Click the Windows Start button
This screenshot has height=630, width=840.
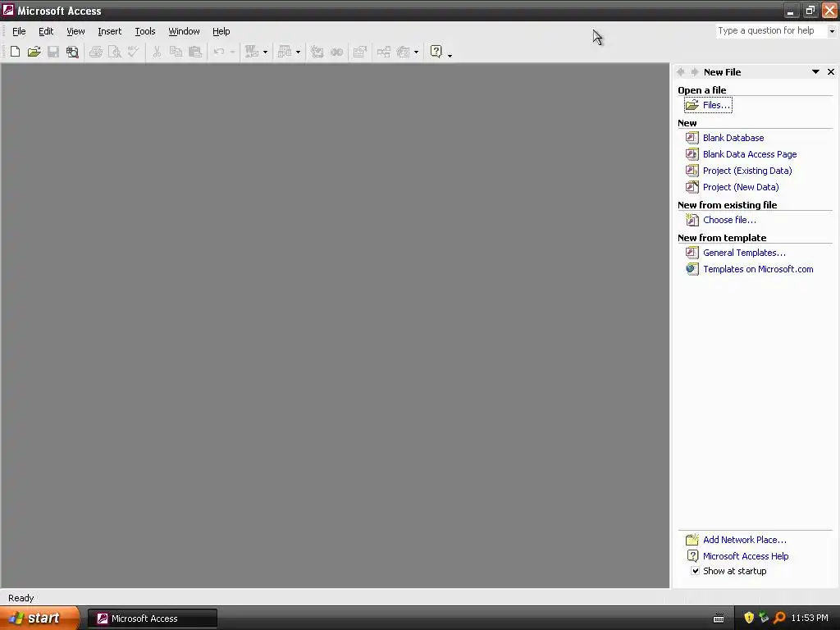coord(39,619)
